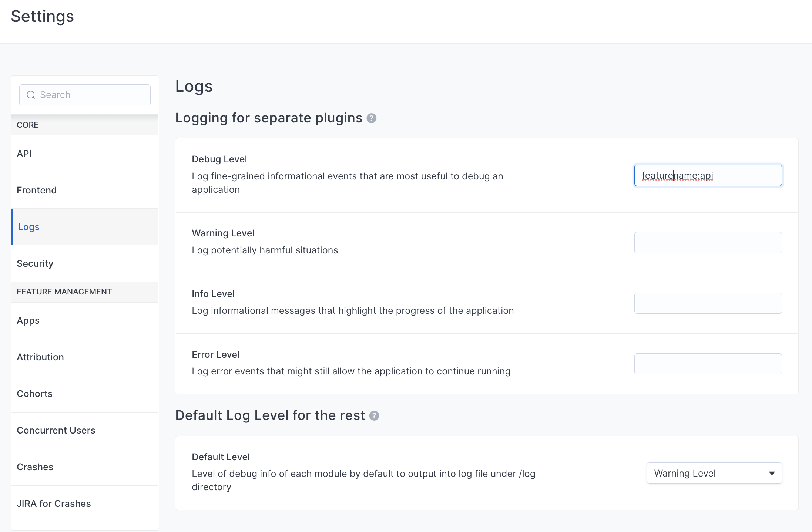Open Security settings in sidebar
Image resolution: width=812 pixels, height=532 pixels.
point(85,263)
